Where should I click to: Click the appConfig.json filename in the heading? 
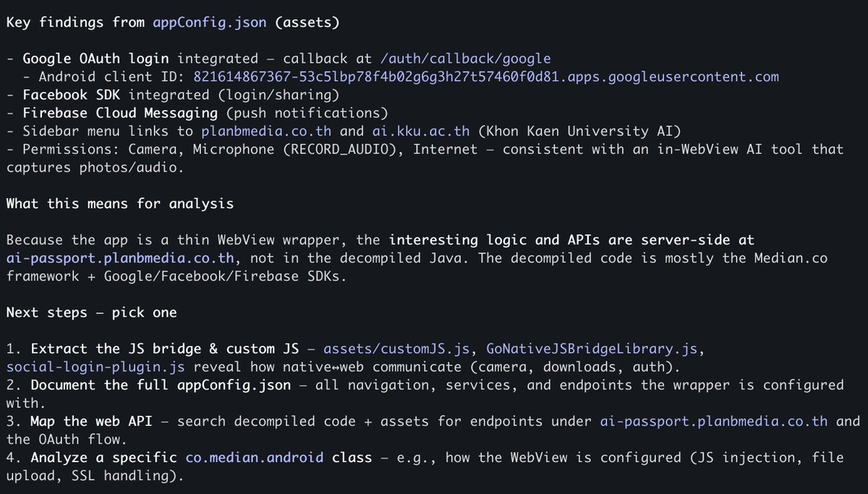(x=208, y=22)
